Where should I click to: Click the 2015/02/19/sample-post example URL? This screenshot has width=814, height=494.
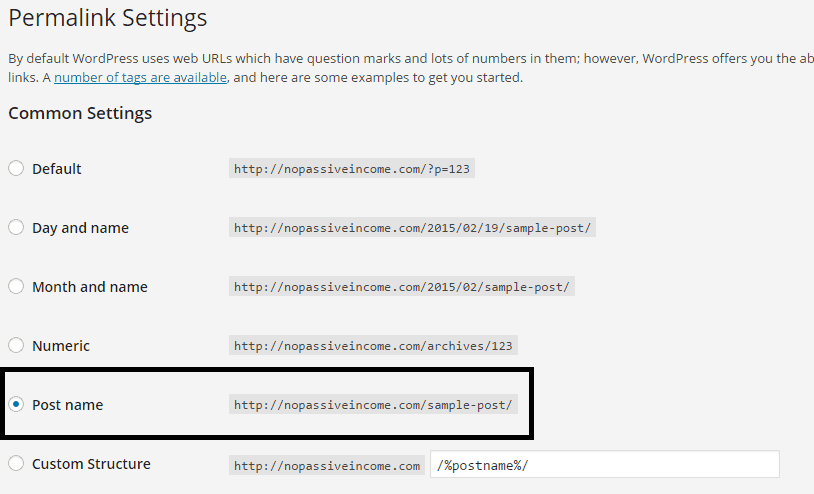(413, 228)
